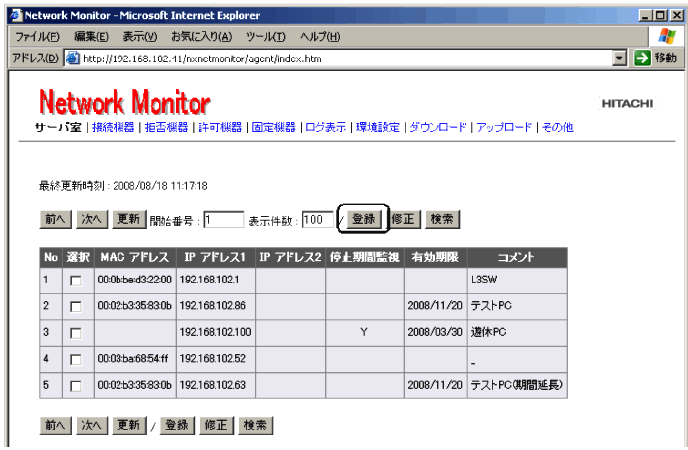Click IP address 192.168.102.100 cell
This screenshot has width=688, height=450.
[215, 332]
